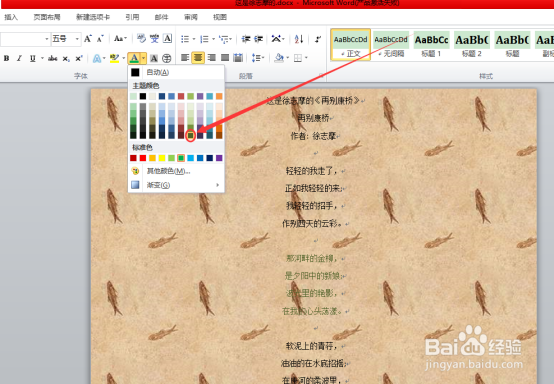554x384 pixels.
Task: Toggle center alignment
Action: (x=198, y=58)
